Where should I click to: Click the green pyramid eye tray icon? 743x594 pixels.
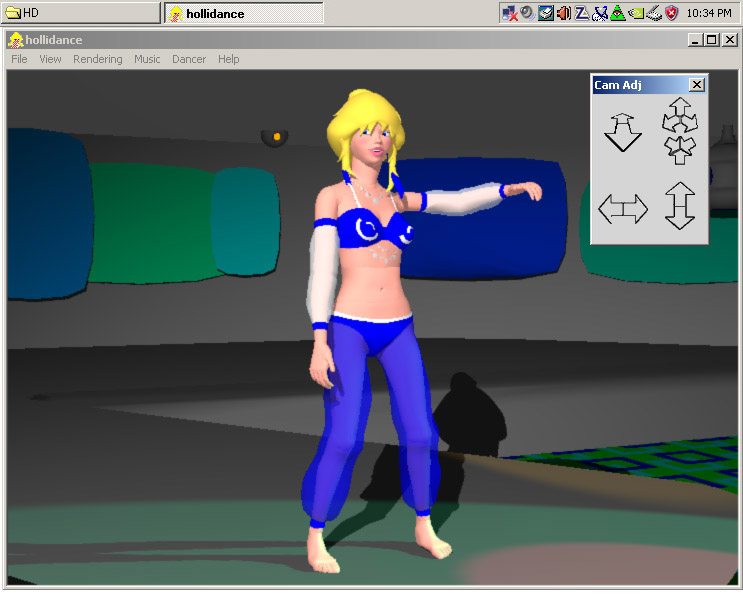[x=617, y=13]
